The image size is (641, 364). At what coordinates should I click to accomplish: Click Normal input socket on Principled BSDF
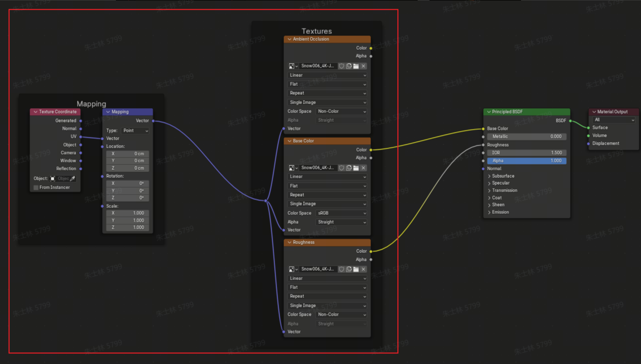coord(483,169)
